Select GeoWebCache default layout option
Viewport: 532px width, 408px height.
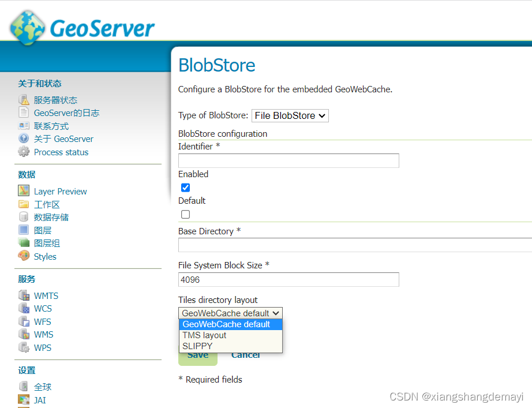(231, 324)
